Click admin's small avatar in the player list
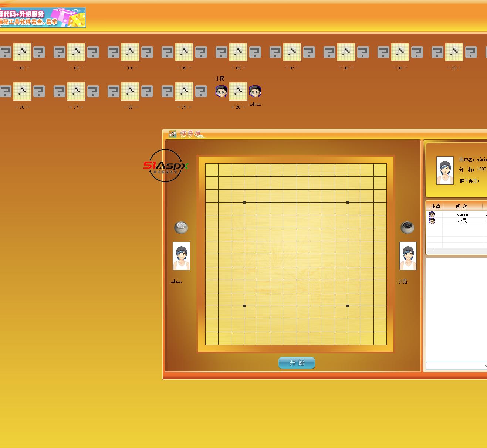The image size is (487, 448). [432, 214]
